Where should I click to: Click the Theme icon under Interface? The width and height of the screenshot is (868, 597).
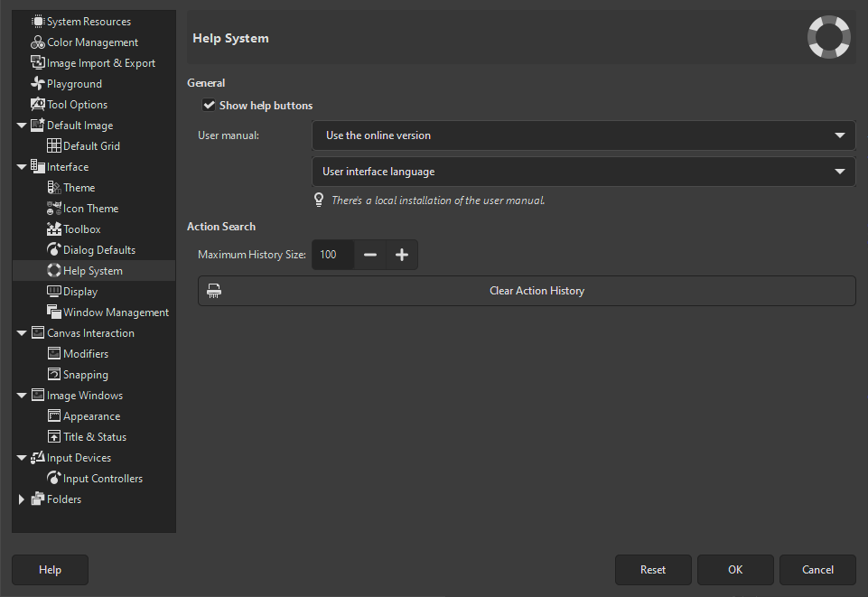tap(54, 188)
